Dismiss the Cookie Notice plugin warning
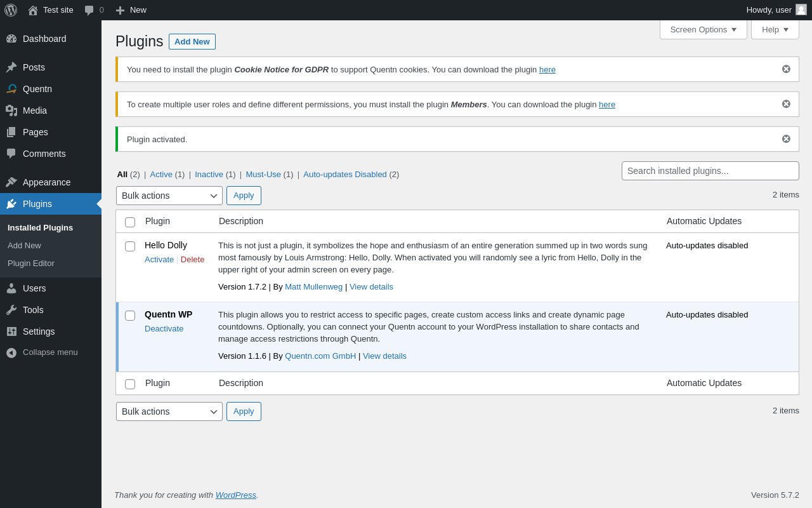The width and height of the screenshot is (812, 508). pyautogui.click(x=786, y=69)
